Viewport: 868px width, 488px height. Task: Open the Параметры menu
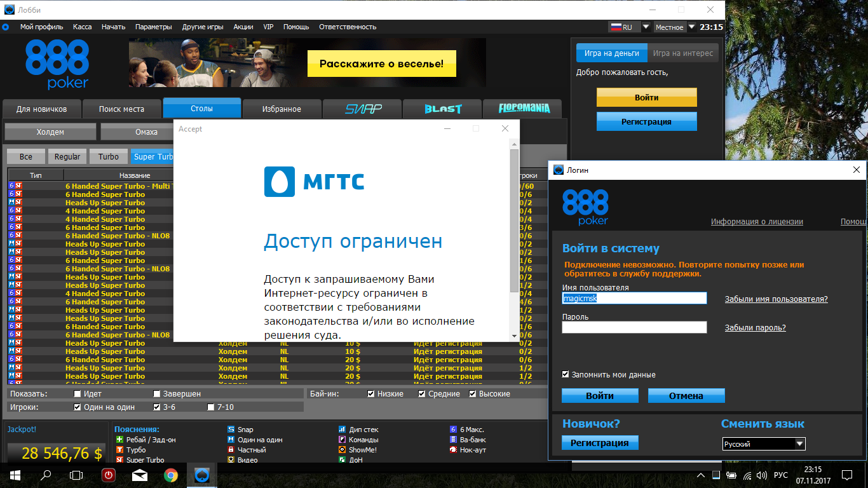[x=153, y=27]
